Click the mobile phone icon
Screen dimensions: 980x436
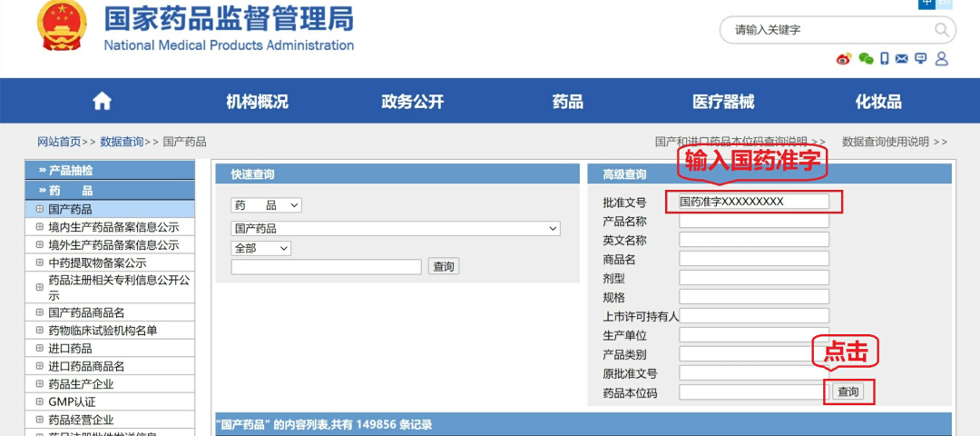coord(885,59)
